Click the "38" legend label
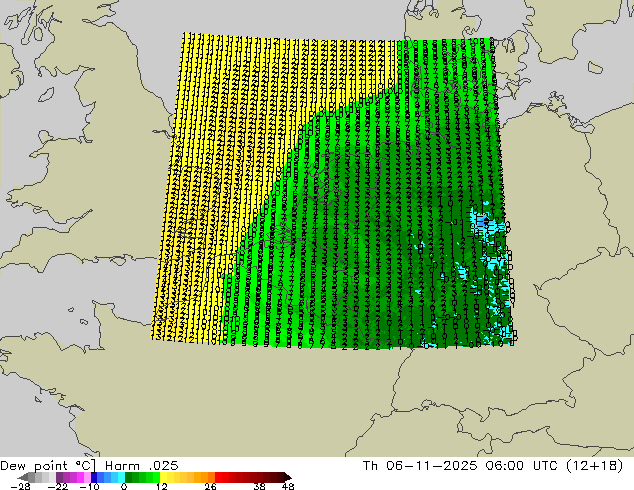The image size is (634, 490). 260,486
